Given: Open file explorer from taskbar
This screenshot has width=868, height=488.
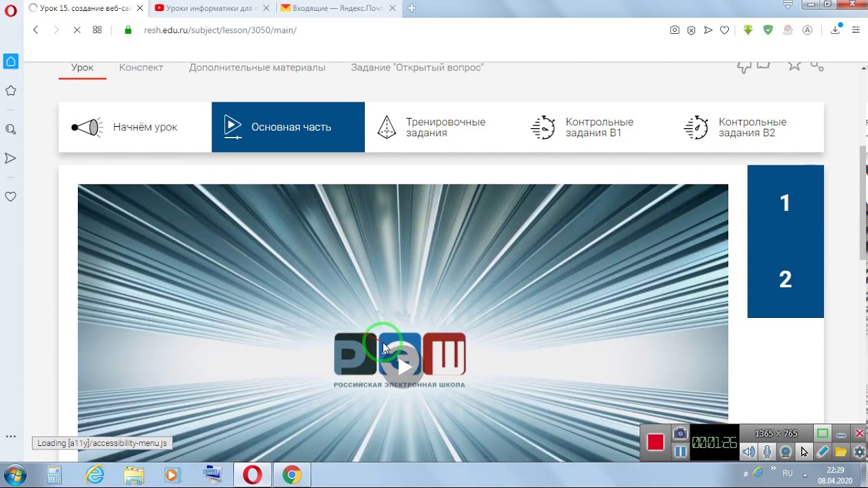Looking at the screenshot, I should (x=134, y=475).
